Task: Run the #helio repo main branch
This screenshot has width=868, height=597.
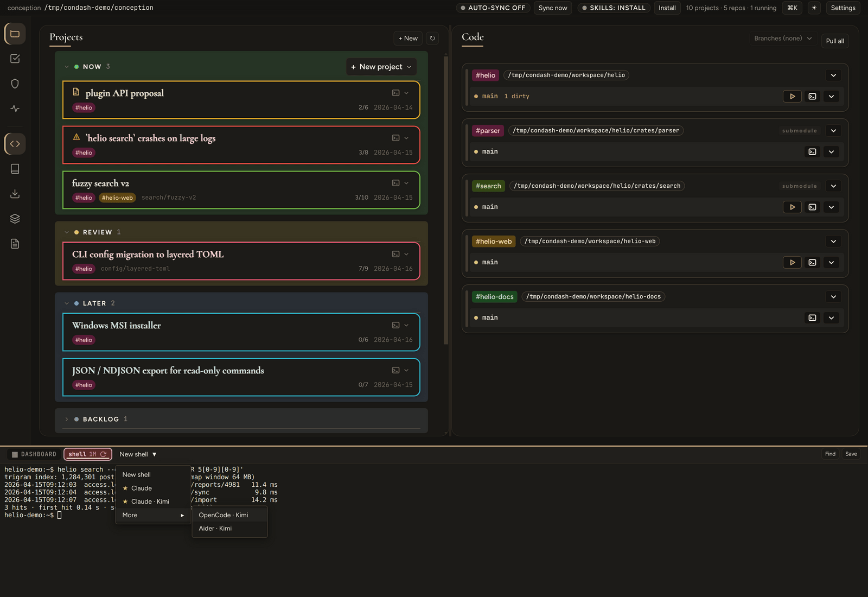Action: [x=792, y=96]
